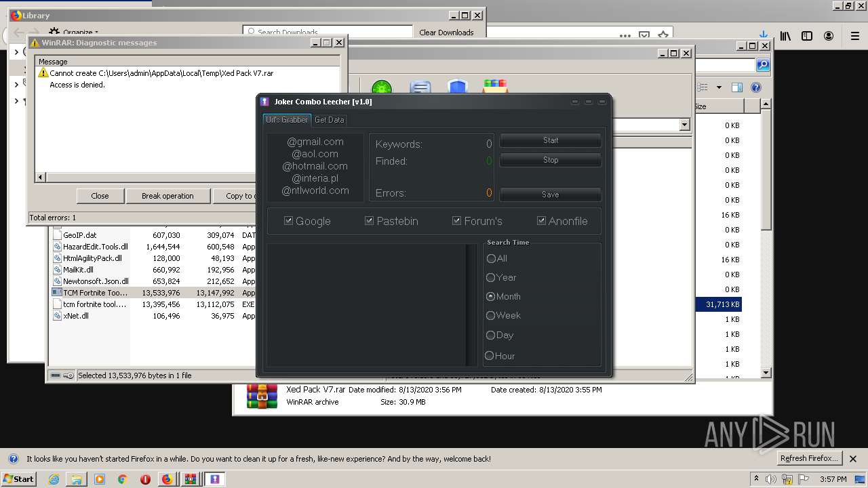Select the Hour search time option

click(x=490, y=356)
